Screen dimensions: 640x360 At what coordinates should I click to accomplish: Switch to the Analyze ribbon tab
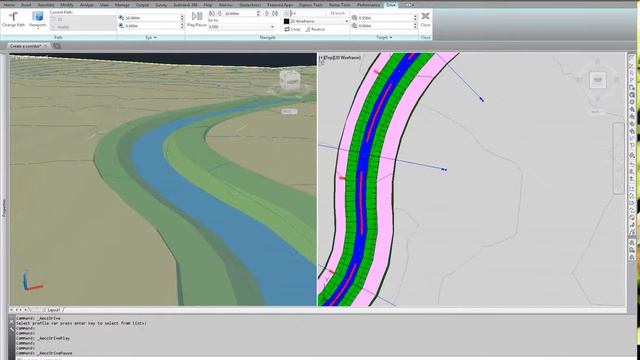coord(87,5)
